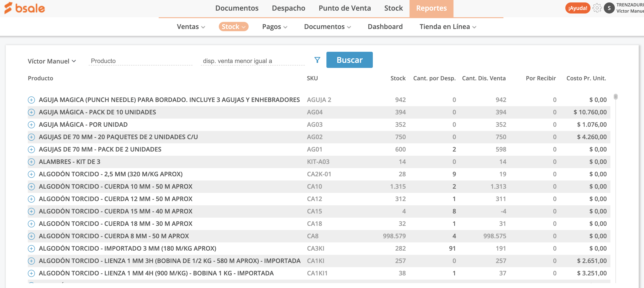Click the ¡Ayuda! button
This screenshot has height=288, width=644.
tap(577, 8)
